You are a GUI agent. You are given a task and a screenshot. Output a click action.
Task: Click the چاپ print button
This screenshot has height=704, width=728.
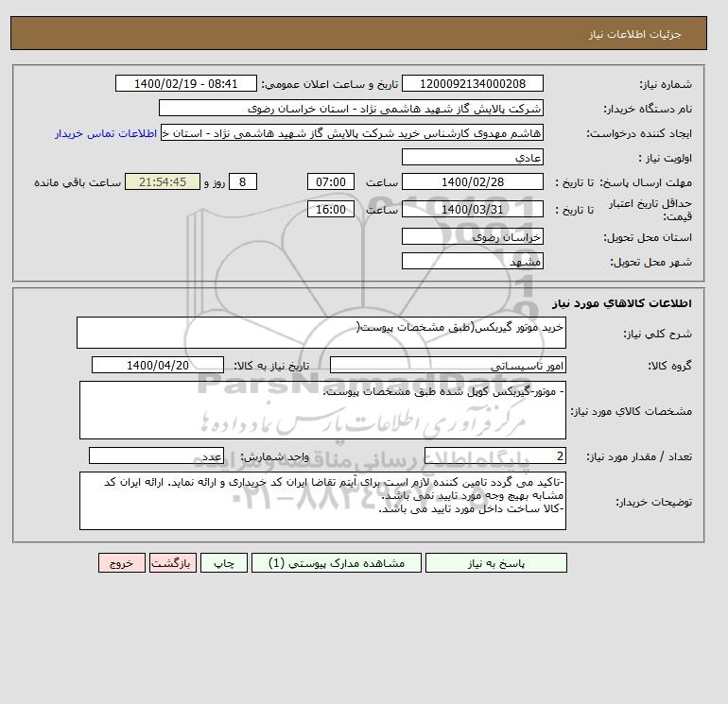click(x=224, y=562)
